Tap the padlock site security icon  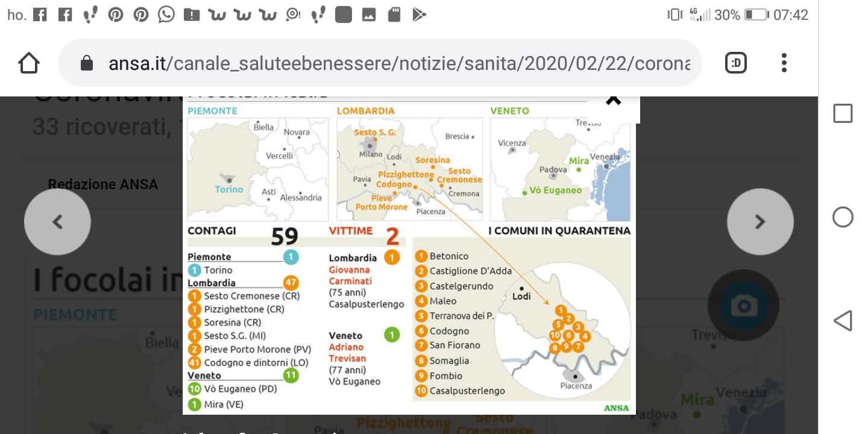[87, 63]
